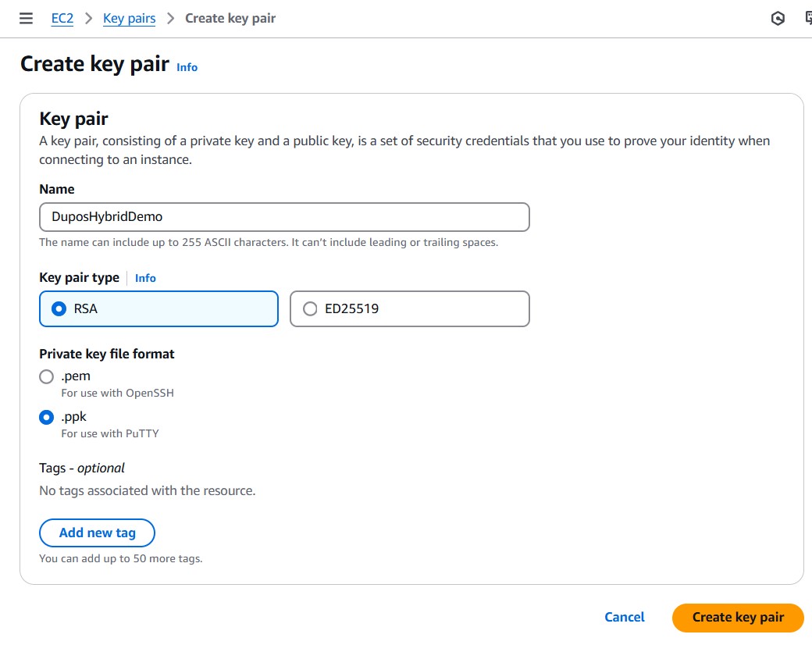Click Add new tag button
Screen dimensions: 812x652
click(x=98, y=533)
